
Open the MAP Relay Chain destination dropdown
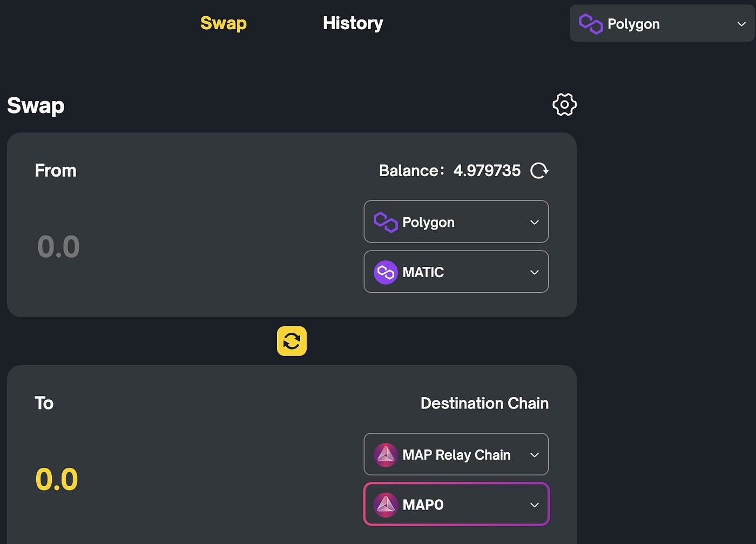click(534, 455)
